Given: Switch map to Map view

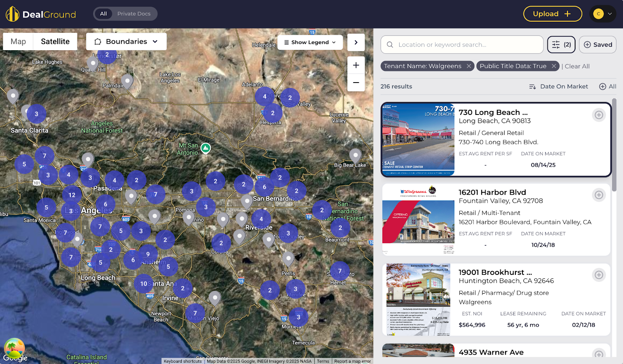Looking at the screenshot, I should (18, 41).
